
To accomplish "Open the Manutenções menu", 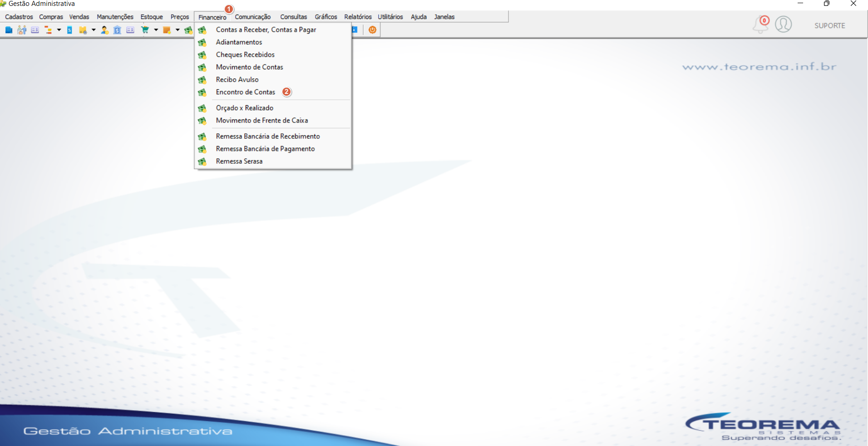I will click(x=115, y=17).
